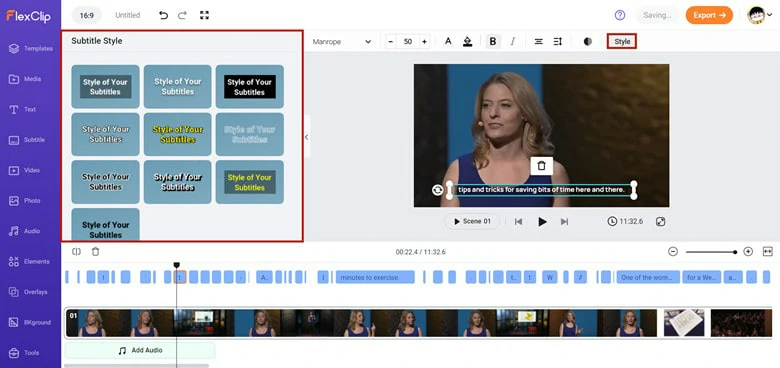The image size is (780, 368).
Task: Open the line spacing icon
Action: click(x=558, y=42)
